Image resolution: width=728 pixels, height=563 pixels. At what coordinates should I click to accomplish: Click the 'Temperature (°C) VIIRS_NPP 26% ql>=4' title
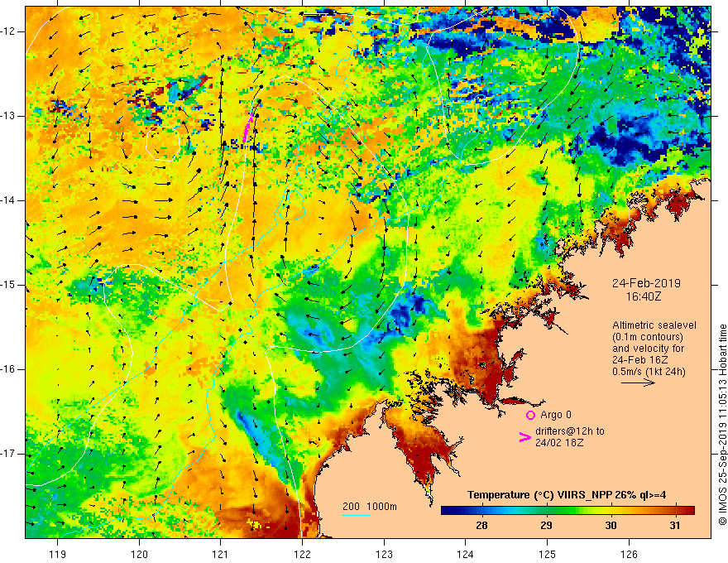tap(567, 495)
